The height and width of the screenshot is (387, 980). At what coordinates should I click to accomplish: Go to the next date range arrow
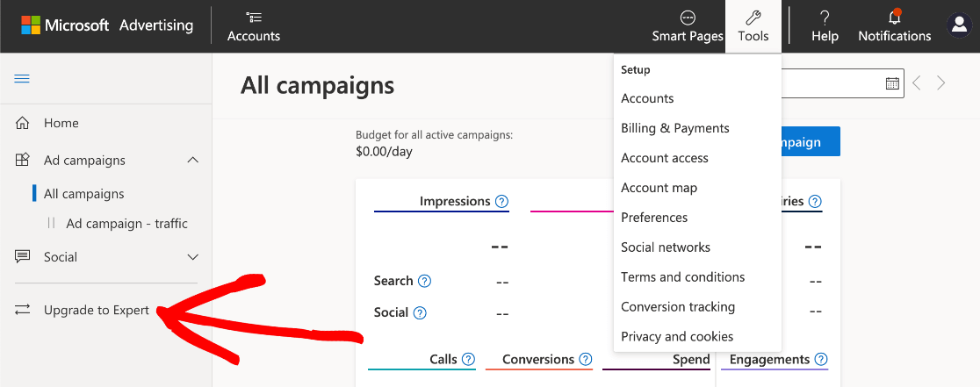pyautogui.click(x=941, y=83)
